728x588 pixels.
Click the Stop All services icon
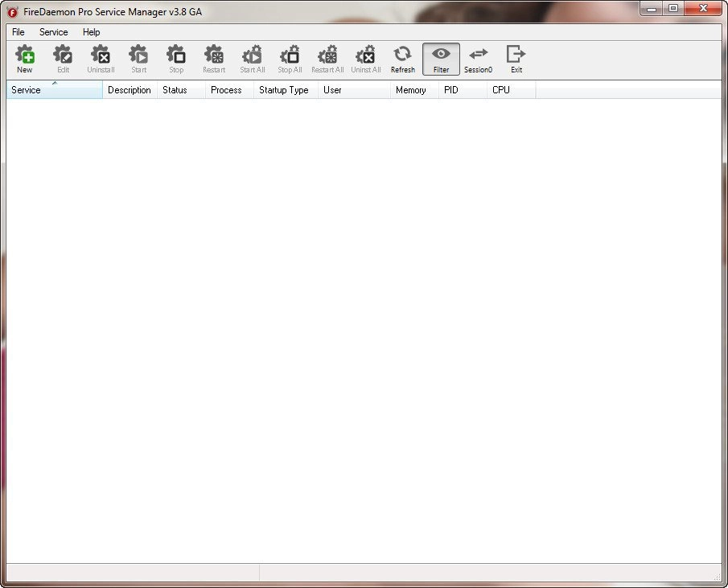tap(290, 59)
